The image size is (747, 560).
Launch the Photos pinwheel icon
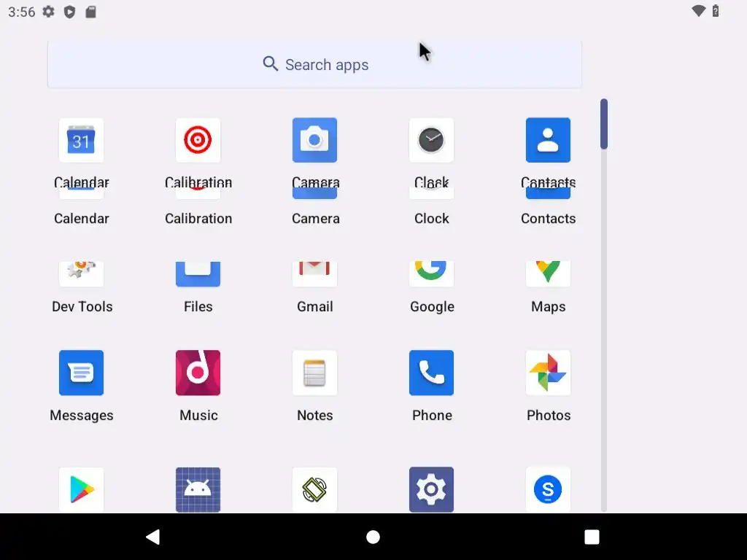548,373
